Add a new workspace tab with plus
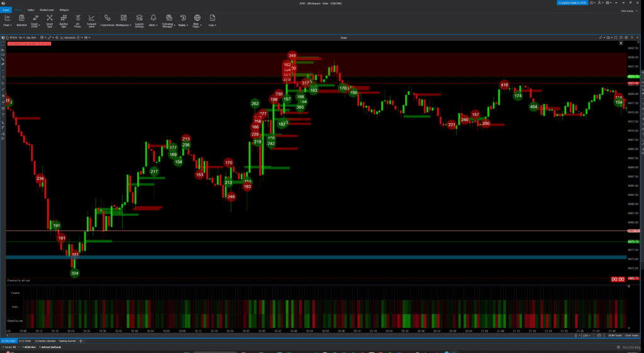 [81, 340]
